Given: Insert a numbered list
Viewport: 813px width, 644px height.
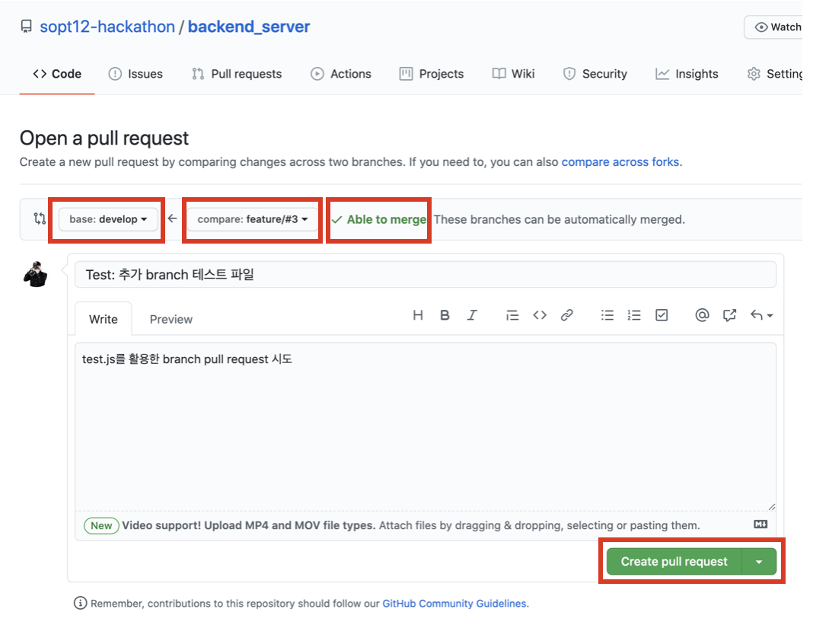Looking at the screenshot, I should point(634,315).
